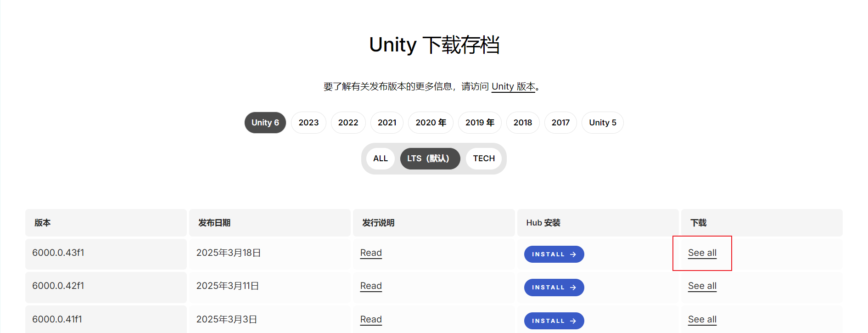Screen dimensions: 868x333
Task: Read release notes for 6000.0.41f1
Action: (371, 319)
